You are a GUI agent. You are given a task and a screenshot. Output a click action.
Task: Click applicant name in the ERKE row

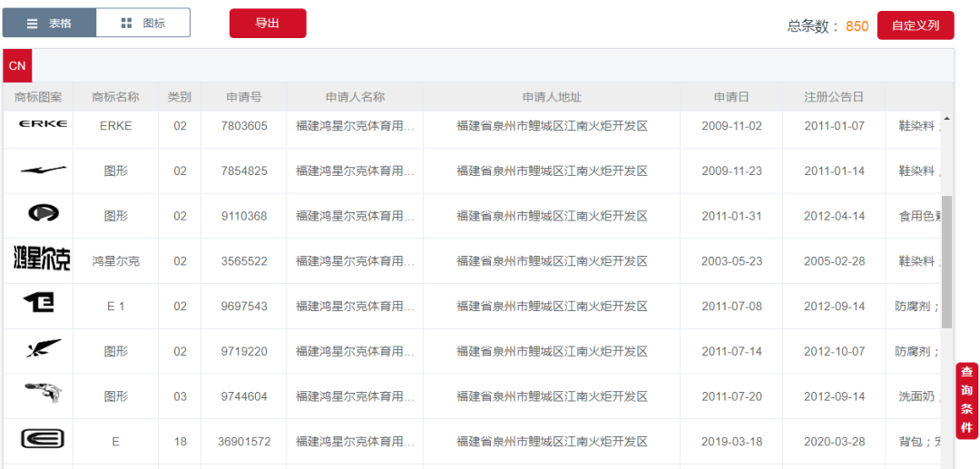click(x=355, y=125)
